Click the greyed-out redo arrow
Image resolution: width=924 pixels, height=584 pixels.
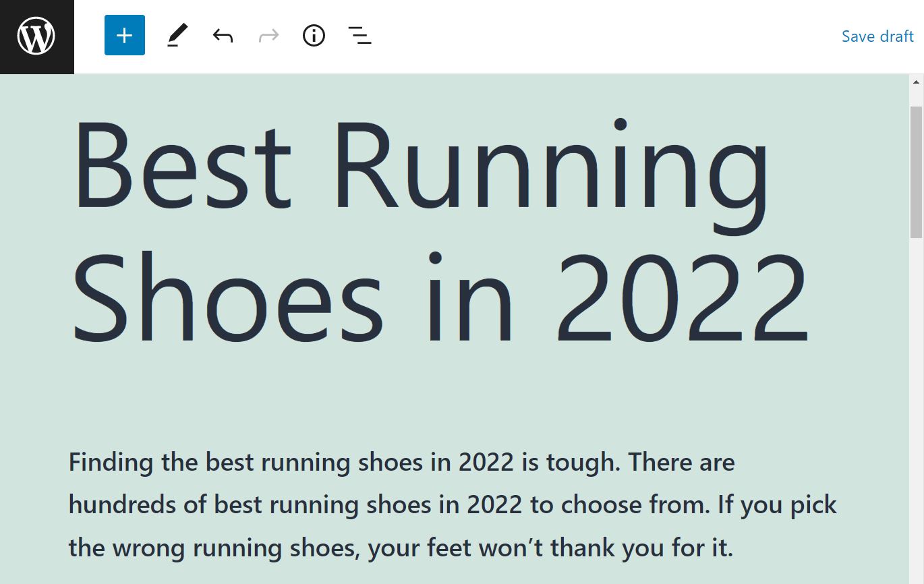[x=268, y=36]
